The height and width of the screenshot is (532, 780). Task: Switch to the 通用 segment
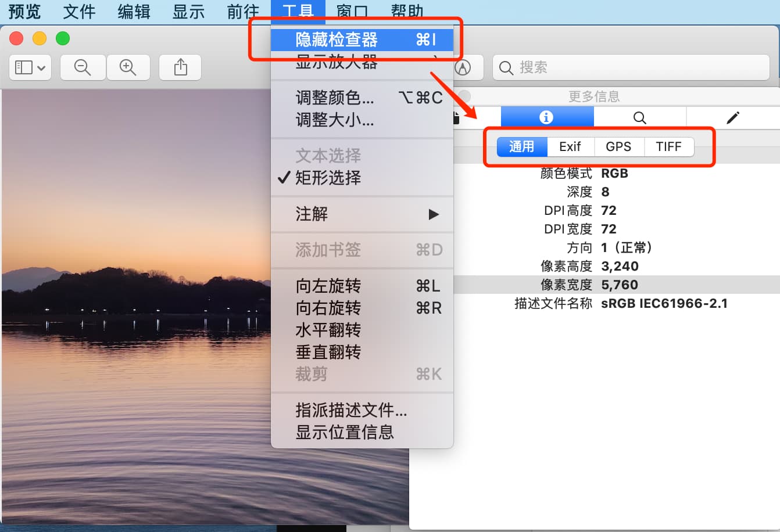click(522, 147)
